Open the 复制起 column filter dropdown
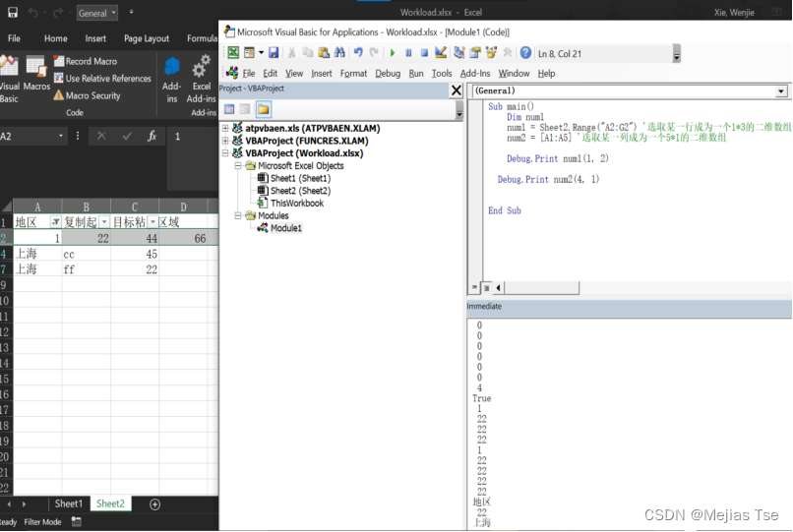Viewport: 793px width, 532px height. tap(103, 222)
